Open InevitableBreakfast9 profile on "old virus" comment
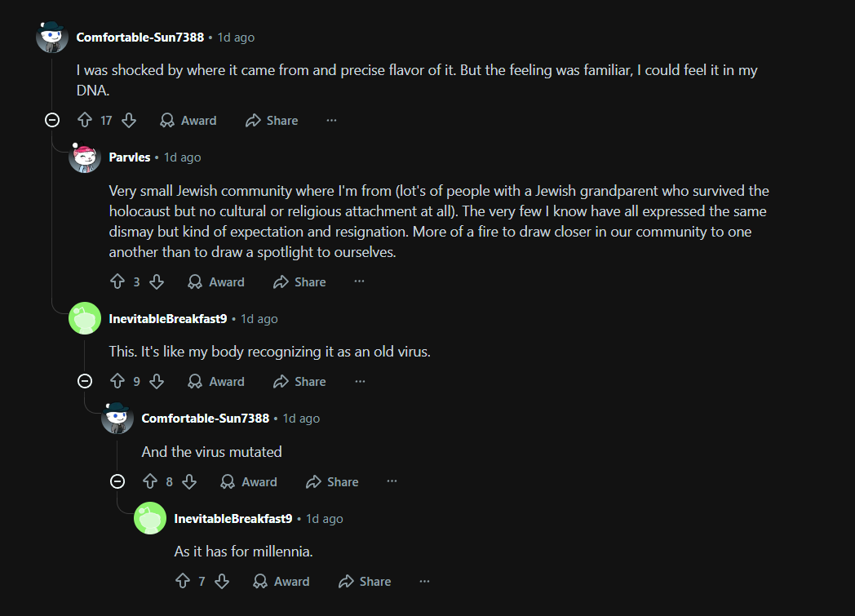The image size is (855, 616). (x=168, y=319)
